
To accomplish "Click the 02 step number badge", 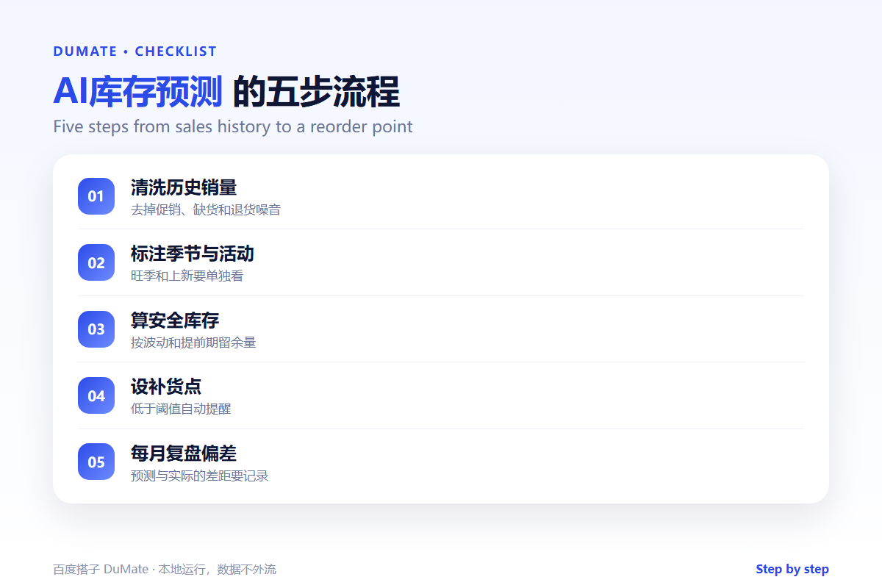I will 96,262.
